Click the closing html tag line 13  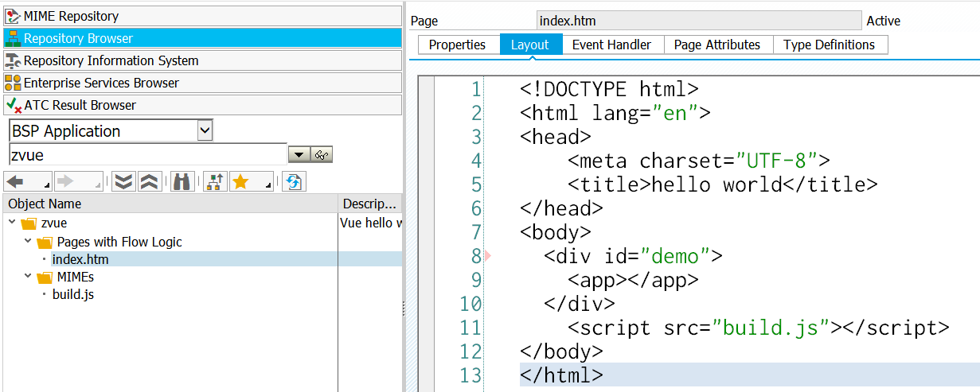point(561,375)
